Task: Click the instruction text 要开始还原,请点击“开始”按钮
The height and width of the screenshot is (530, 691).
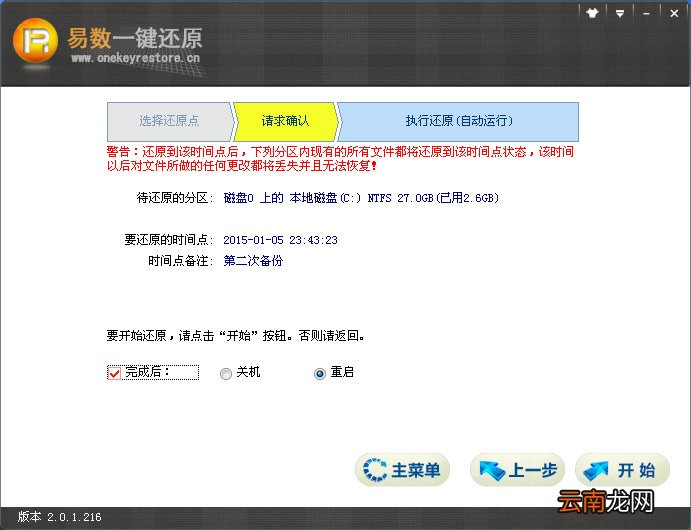Action: click(235, 336)
